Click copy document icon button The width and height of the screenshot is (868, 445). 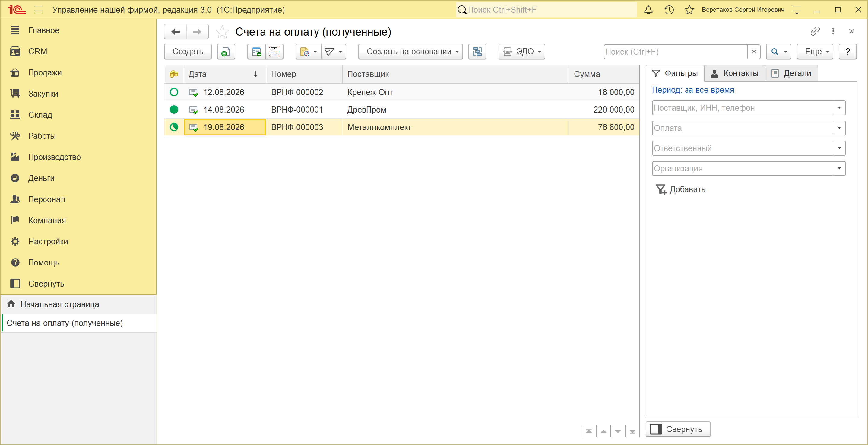[226, 52]
